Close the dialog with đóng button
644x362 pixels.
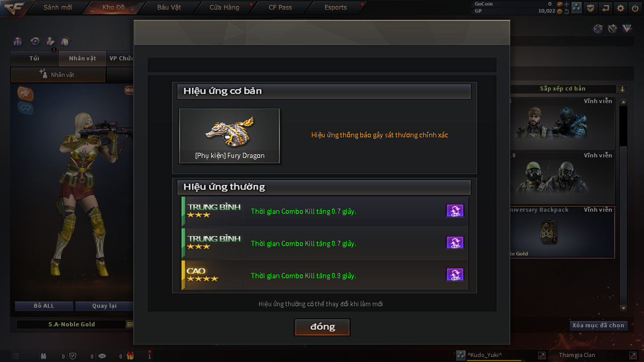pyautogui.click(x=322, y=327)
